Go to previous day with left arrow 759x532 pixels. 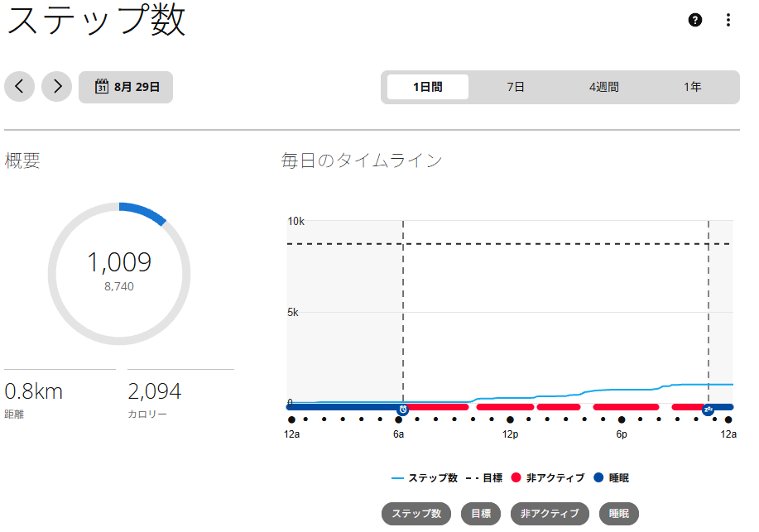19,87
